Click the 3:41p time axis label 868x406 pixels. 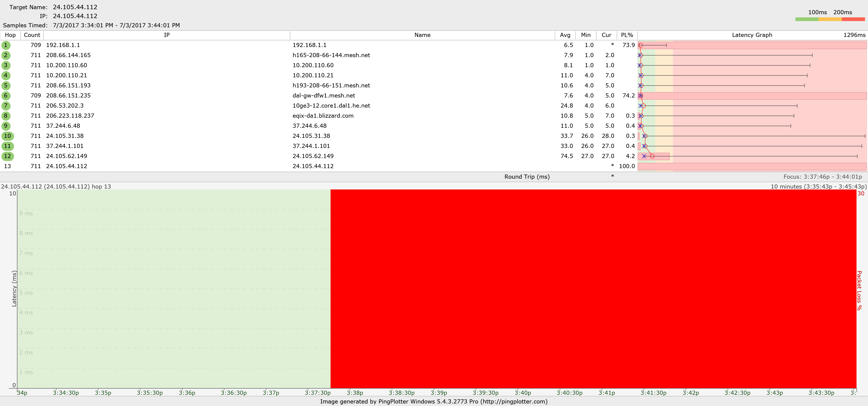pos(606,393)
